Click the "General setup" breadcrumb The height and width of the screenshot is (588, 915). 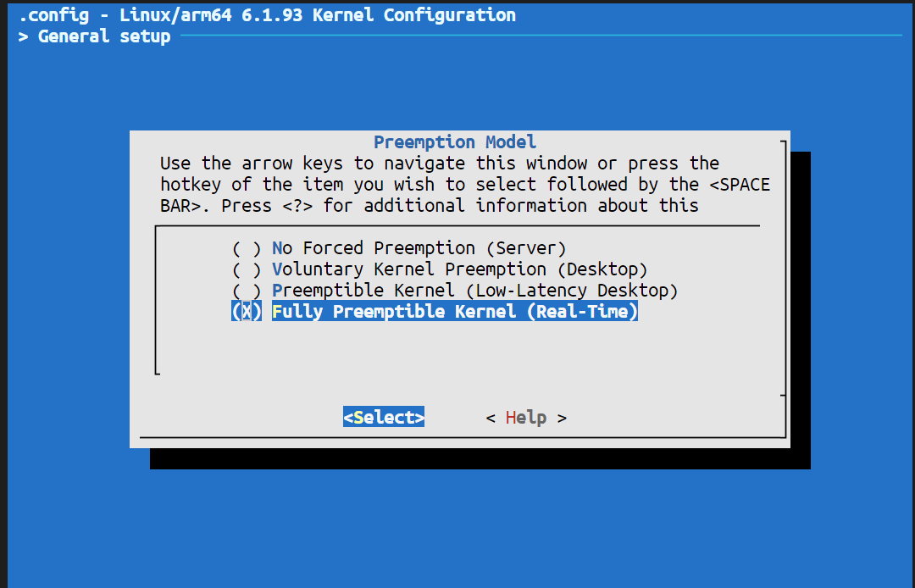point(103,36)
